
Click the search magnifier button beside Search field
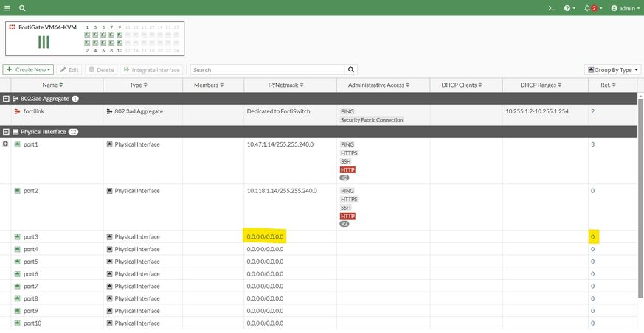(x=351, y=70)
